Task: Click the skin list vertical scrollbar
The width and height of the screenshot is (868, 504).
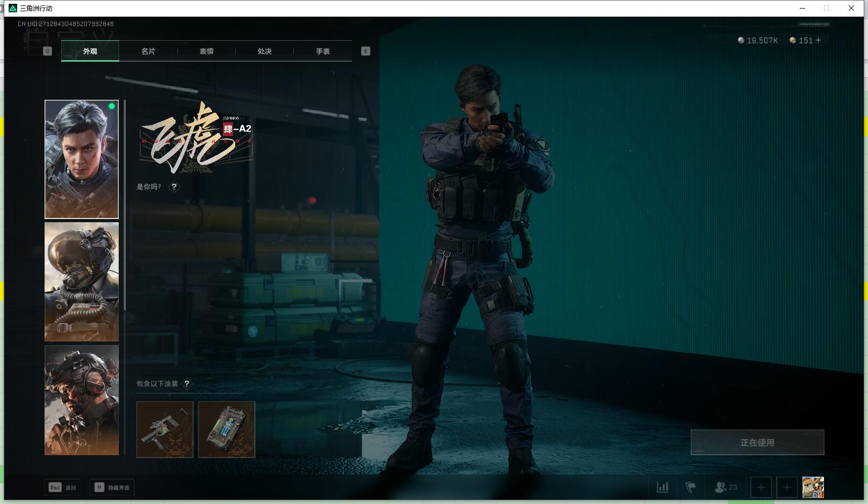Action: click(x=125, y=204)
